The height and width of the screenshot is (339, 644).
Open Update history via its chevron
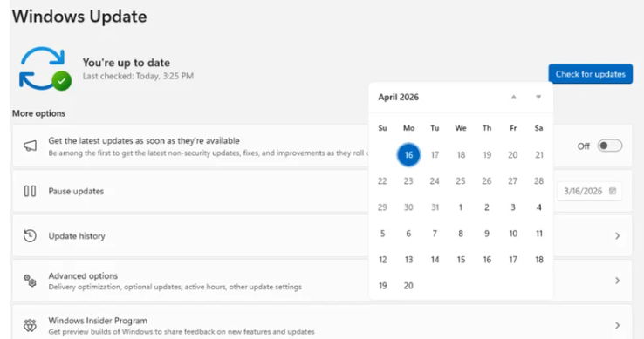617,235
